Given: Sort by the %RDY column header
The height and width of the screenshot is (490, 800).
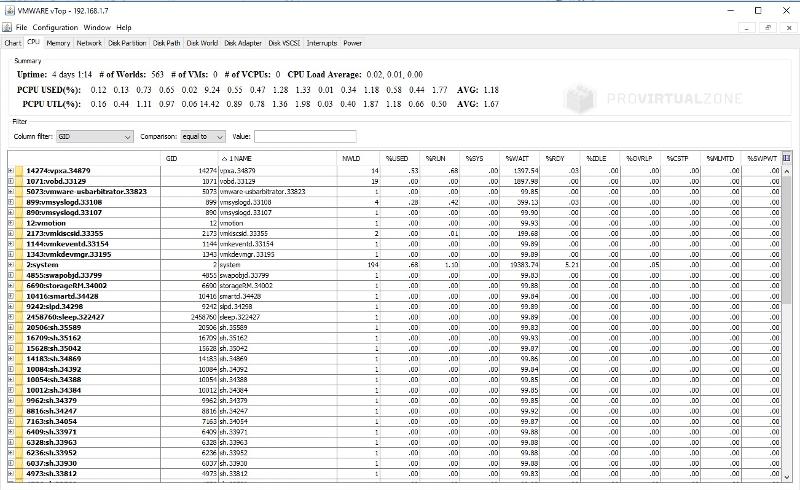Looking at the screenshot, I should (557, 158).
